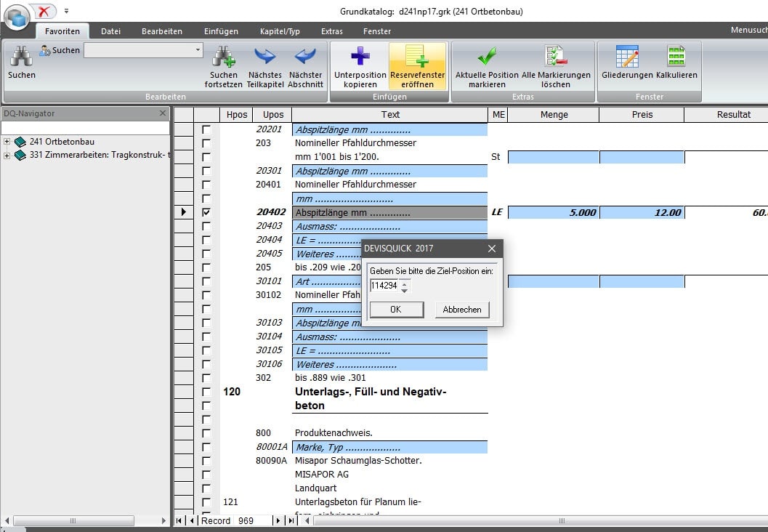Open Kalkulieren window

[676, 57]
